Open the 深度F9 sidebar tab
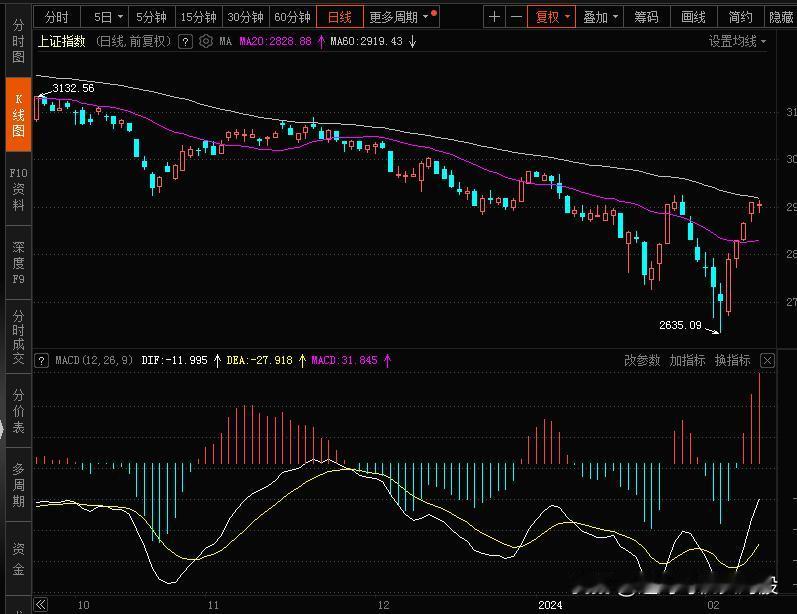The width and height of the screenshot is (797, 614). 18,263
